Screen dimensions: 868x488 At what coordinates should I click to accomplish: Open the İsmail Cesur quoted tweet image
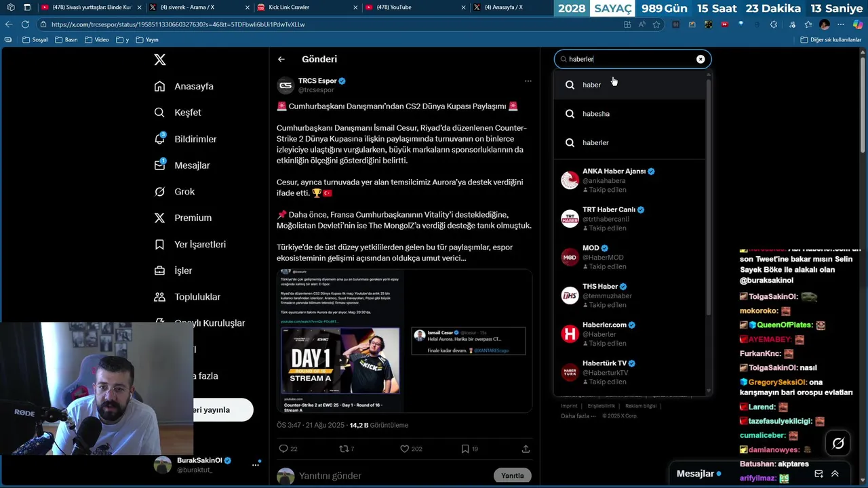coord(469,341)
